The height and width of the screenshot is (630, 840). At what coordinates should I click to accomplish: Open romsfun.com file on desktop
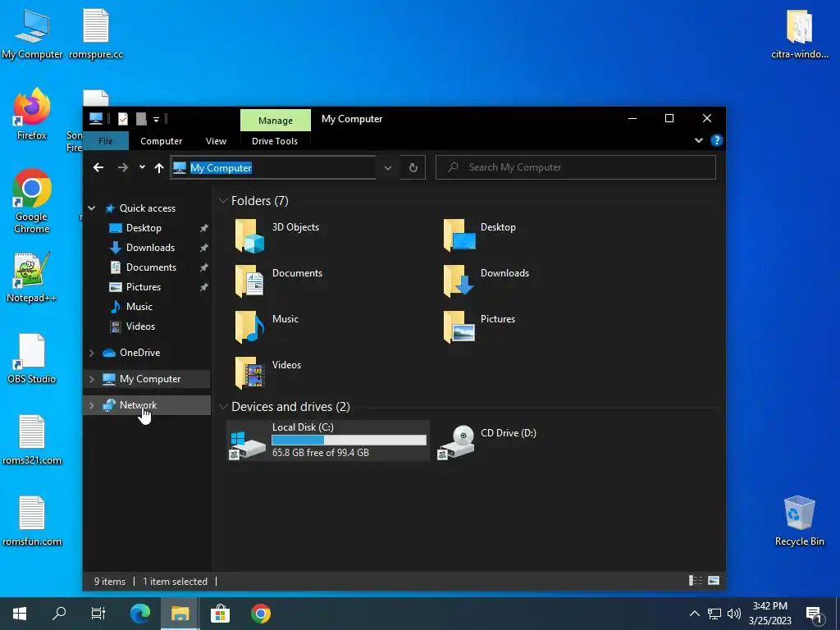[32, 521]
